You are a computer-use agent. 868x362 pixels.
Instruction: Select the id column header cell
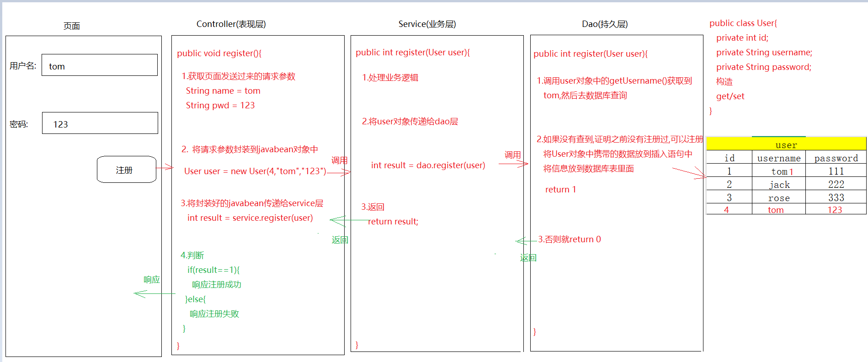pyautogui.click(x=729, y=158)
